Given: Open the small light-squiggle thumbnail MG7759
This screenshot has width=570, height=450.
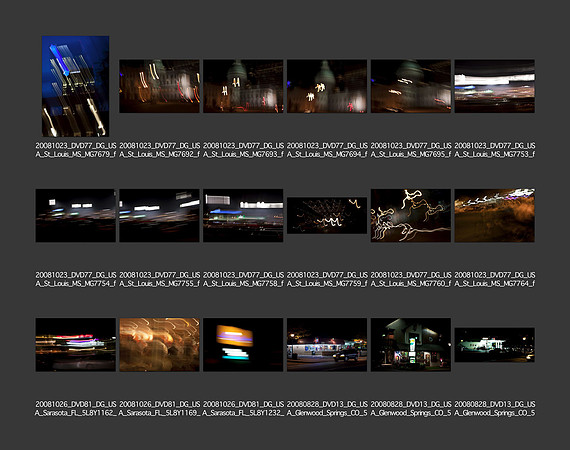Looking at the screenshot, I should coord(327,215).
